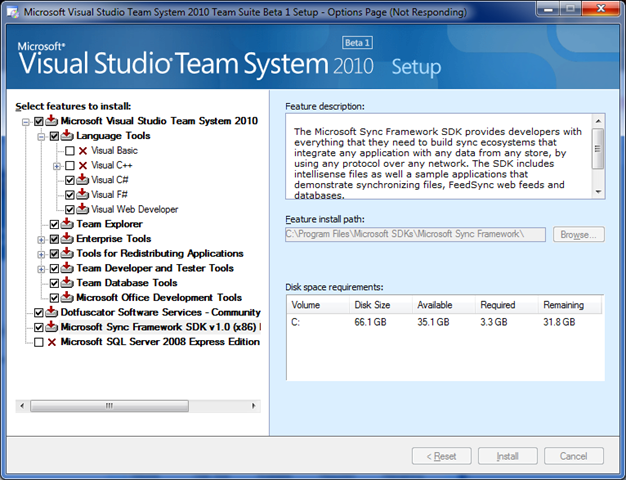The image size is (626, 480).
Task: Click description box scroll down arrow
Action: (598, 192)
